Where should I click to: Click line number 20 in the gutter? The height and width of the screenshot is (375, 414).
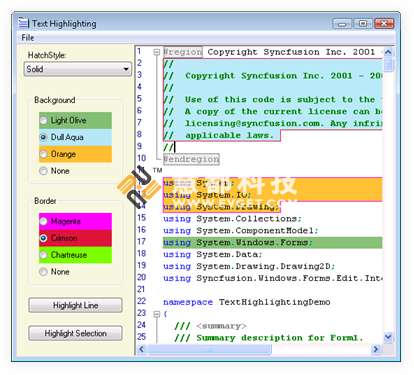(x=142, y=277)
